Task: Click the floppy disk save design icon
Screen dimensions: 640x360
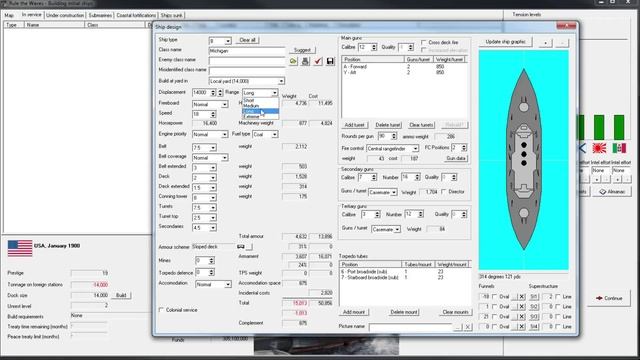Action: click(x=330, y=62)
